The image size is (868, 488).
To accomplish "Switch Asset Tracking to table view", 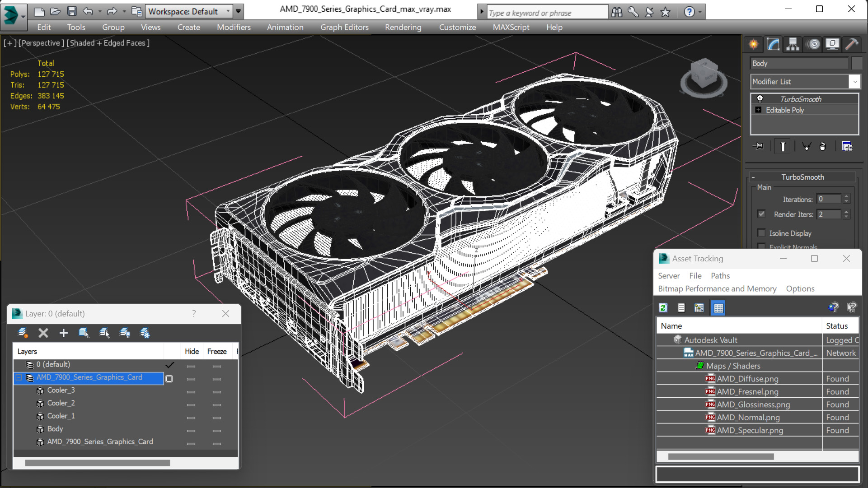I will point(718,308).
